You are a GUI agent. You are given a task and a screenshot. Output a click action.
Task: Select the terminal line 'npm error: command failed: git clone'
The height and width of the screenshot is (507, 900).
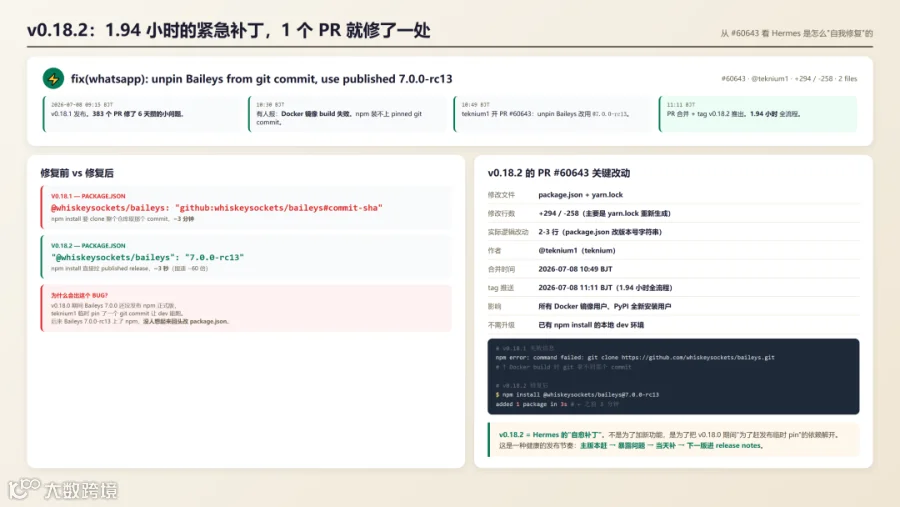coord(635,357)
